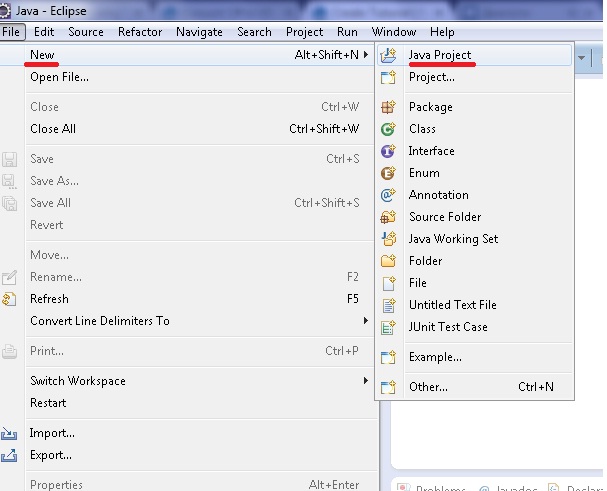607x491 pixels.
Task: Open the Run menu
Action: 347,32
